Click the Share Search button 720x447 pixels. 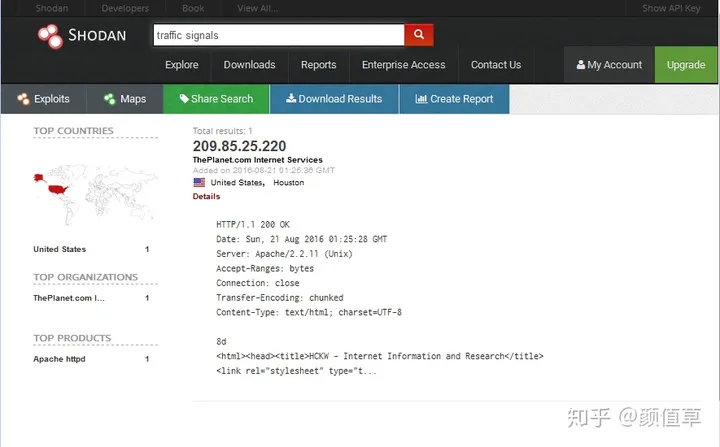click(216, 99)
